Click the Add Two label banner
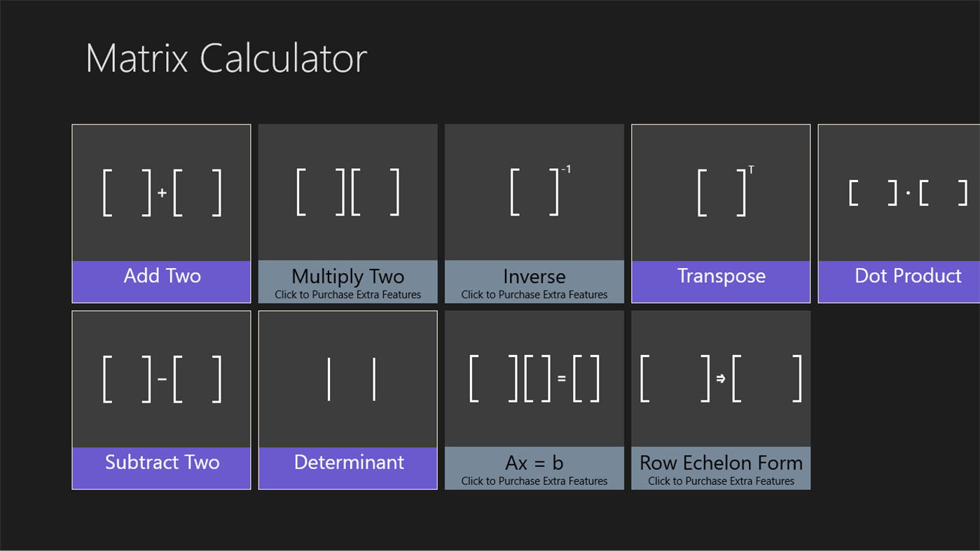Viewport: 980px width, 551px height. pyautogui.click(x=161, y=276)
